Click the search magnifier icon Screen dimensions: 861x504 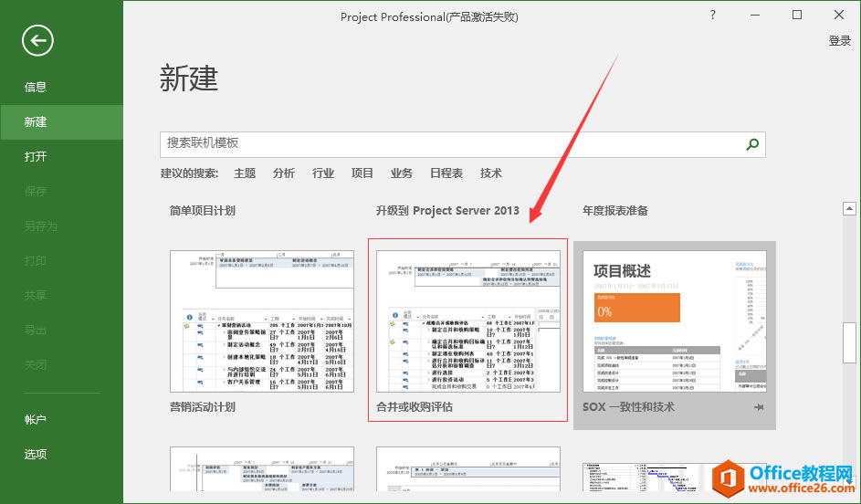(x=752, y=144)
